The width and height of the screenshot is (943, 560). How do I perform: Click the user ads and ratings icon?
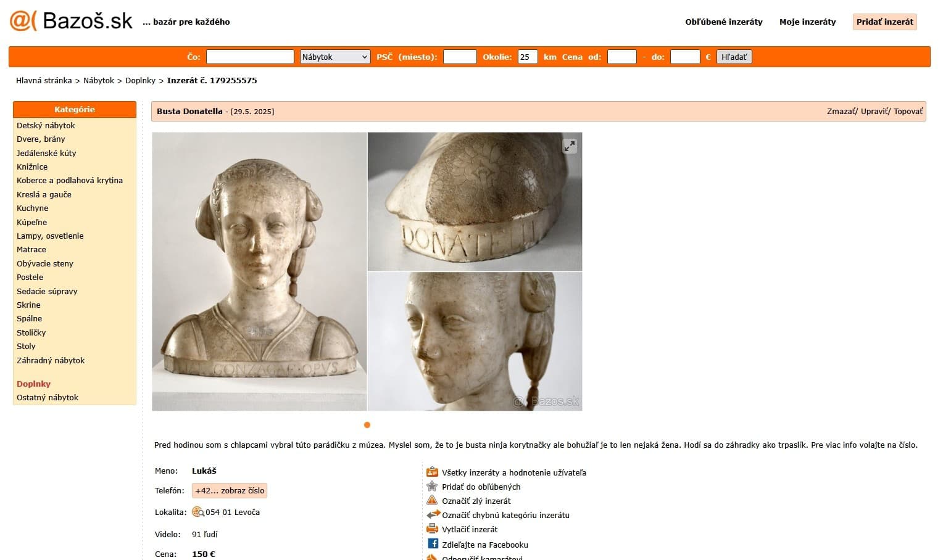click(432, 472)
